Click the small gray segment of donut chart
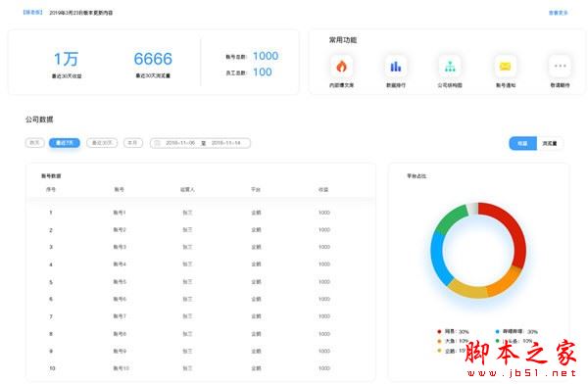 (472, 208)
